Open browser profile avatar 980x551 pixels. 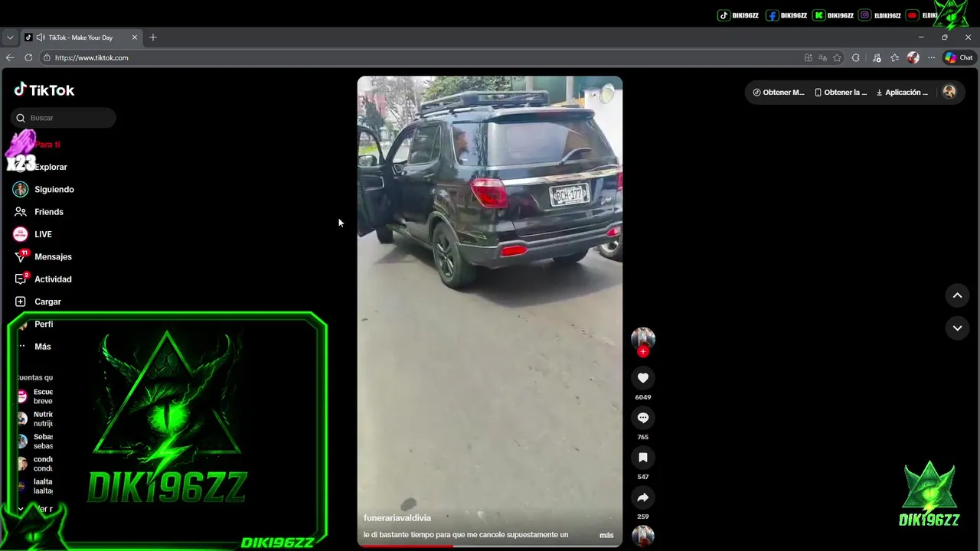coord(913,57)
